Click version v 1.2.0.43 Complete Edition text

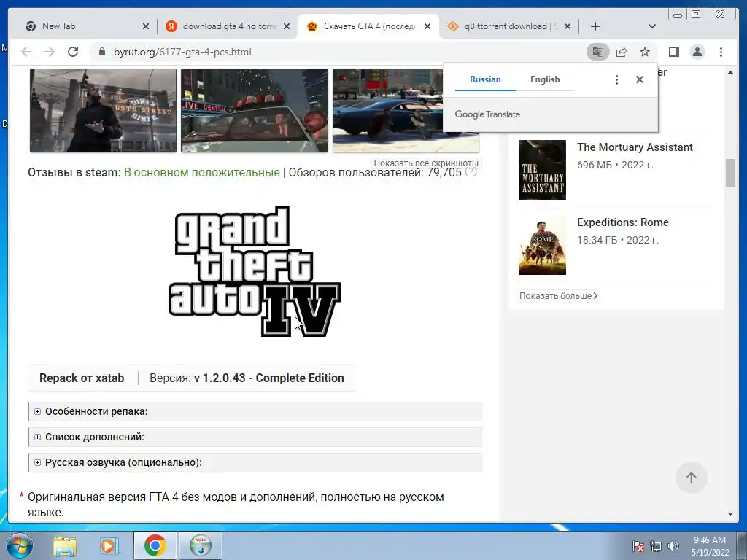click(x=268, y=378)
